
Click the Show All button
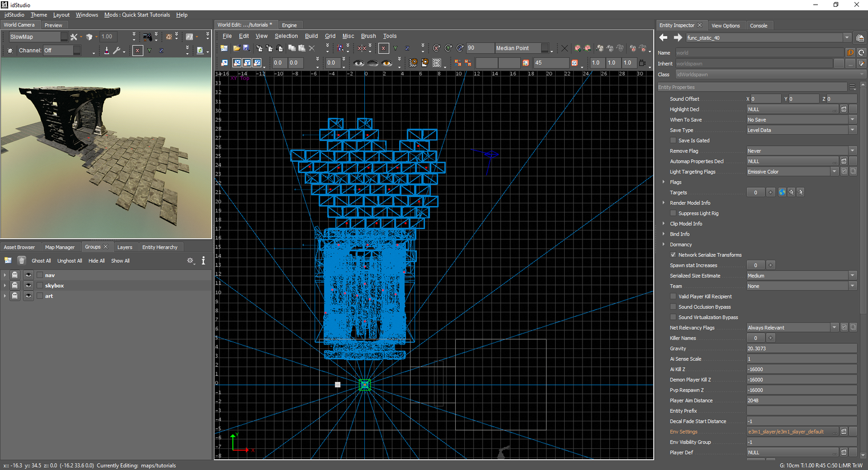coord(120,261)
